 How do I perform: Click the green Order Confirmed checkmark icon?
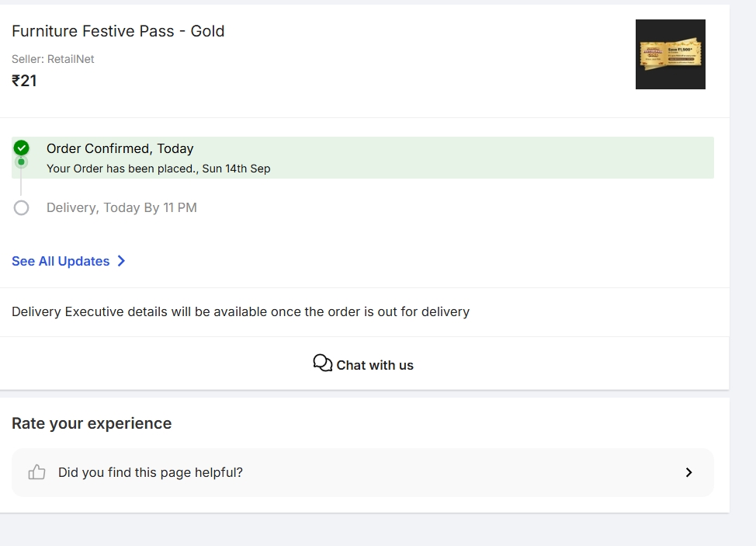[21, 148]
